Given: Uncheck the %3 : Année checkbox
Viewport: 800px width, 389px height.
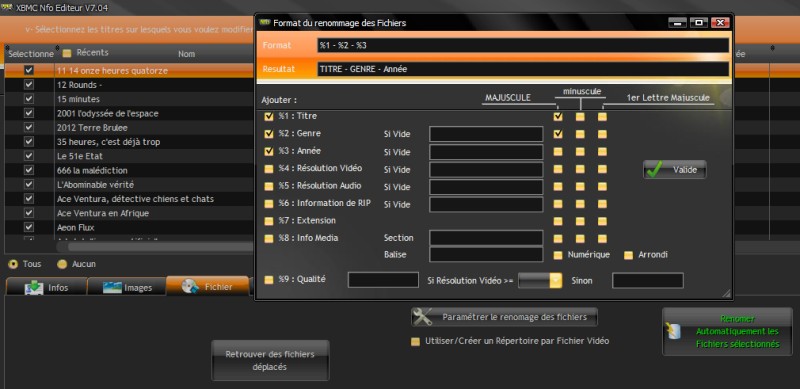Looking at the screenshot, I should [x=268, y=151].
